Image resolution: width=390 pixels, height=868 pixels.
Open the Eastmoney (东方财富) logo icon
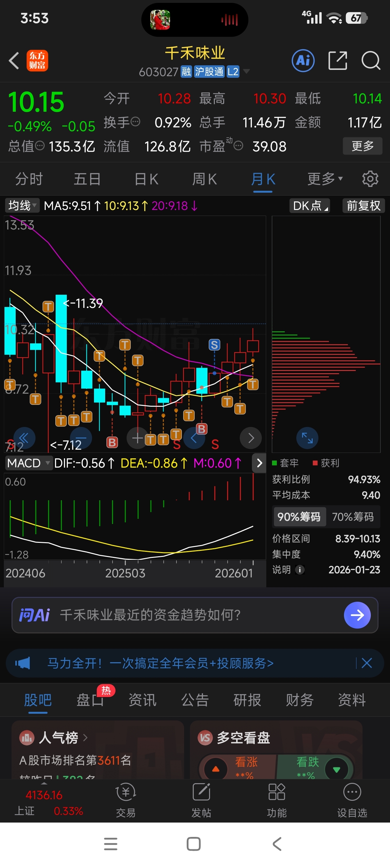click(37, 61)
